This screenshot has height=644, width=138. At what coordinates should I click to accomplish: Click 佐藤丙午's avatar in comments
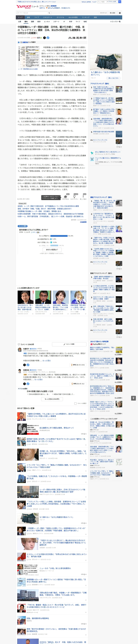coord(20,350)
